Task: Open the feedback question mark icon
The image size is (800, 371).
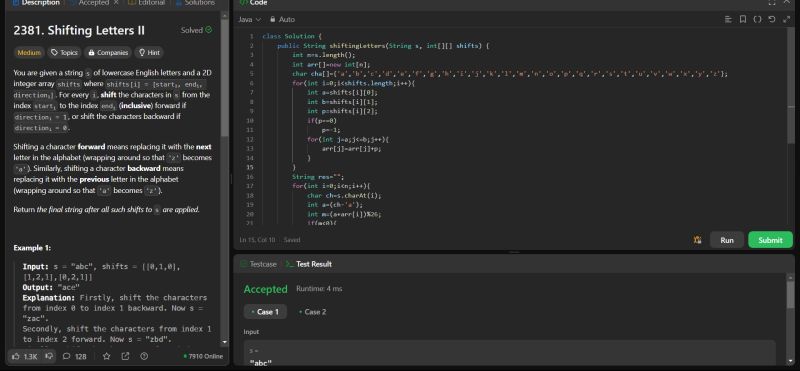Action: pos(144,356)
